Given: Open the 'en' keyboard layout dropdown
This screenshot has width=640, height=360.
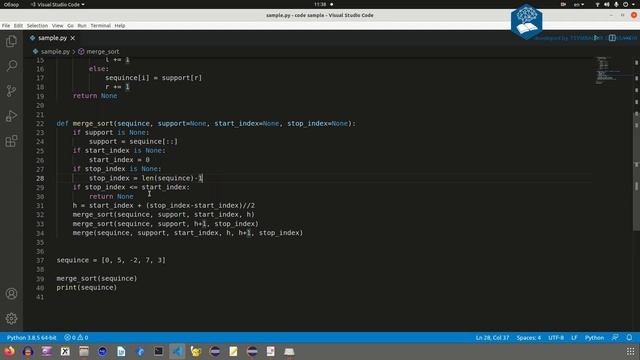Looking at the screenshot, I should [x=579, y=4].
